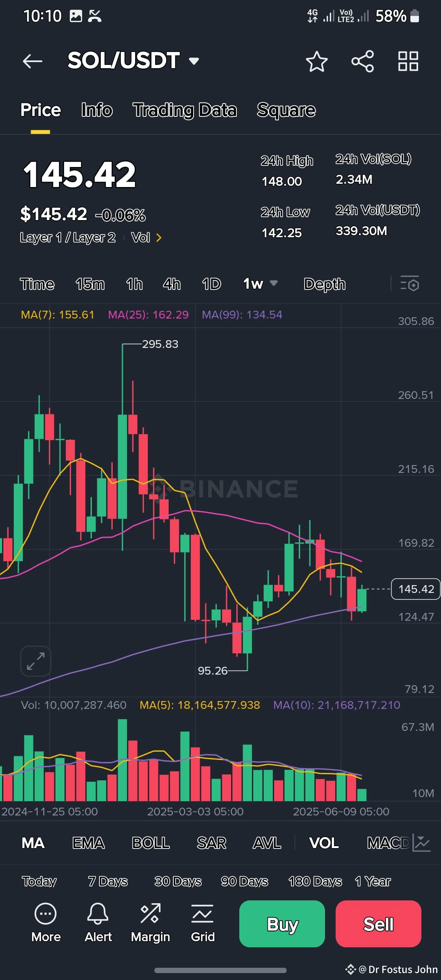
Task: Tap the Buy button
Action: click(x=282, y=924)
